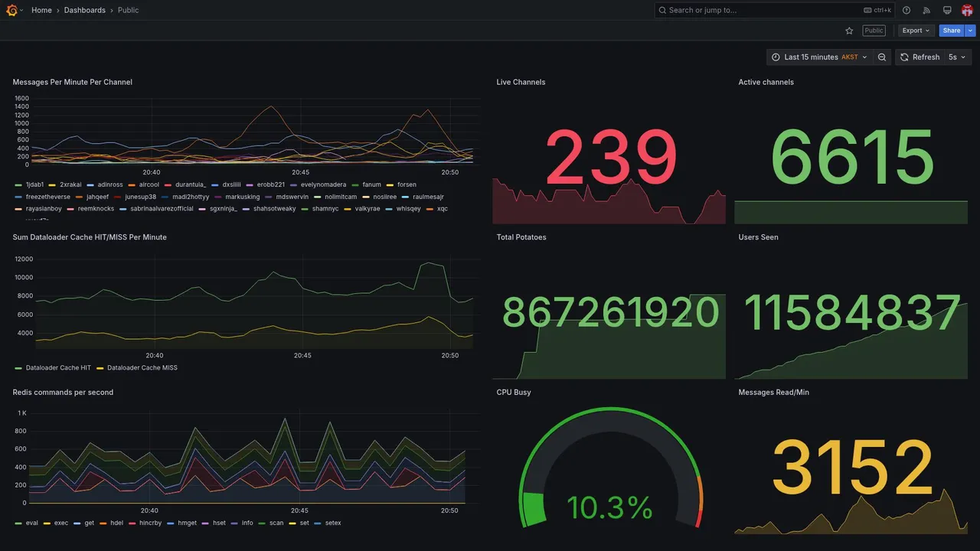This screenshot has height=551, width=980.
Task: Open the Last 15 minutes time picker
Action: pyautogui.click(x=819, y=57)
